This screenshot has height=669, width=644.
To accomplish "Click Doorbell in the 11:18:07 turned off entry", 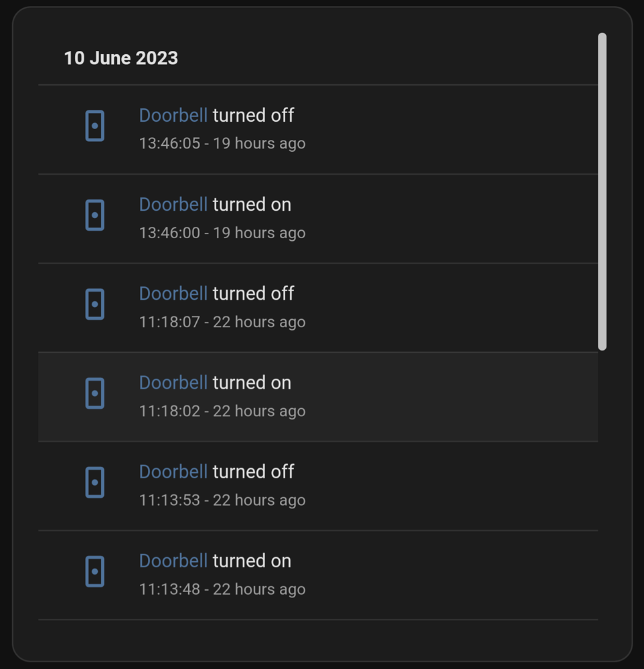I will (173, 293).
